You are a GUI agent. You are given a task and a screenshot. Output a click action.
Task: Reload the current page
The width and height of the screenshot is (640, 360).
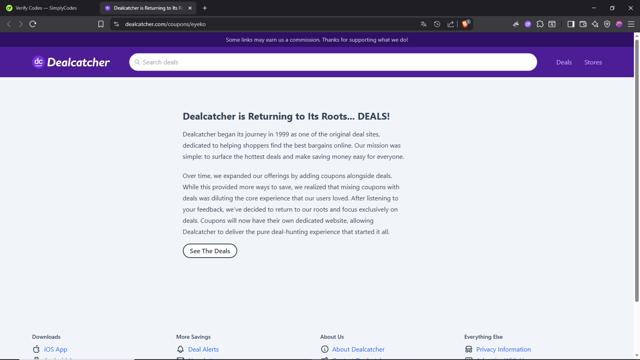coord(33,24)
